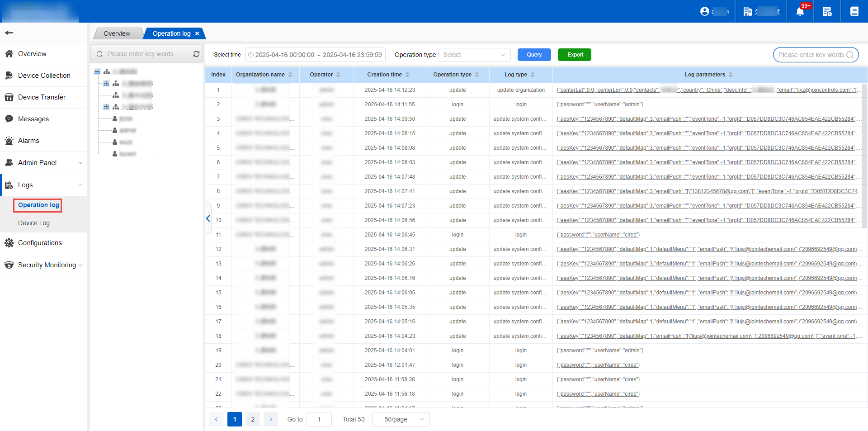This screenshot has width=868, height=431.
Task: Collapse the organization tree panel arrow
Action: point(208,218)
